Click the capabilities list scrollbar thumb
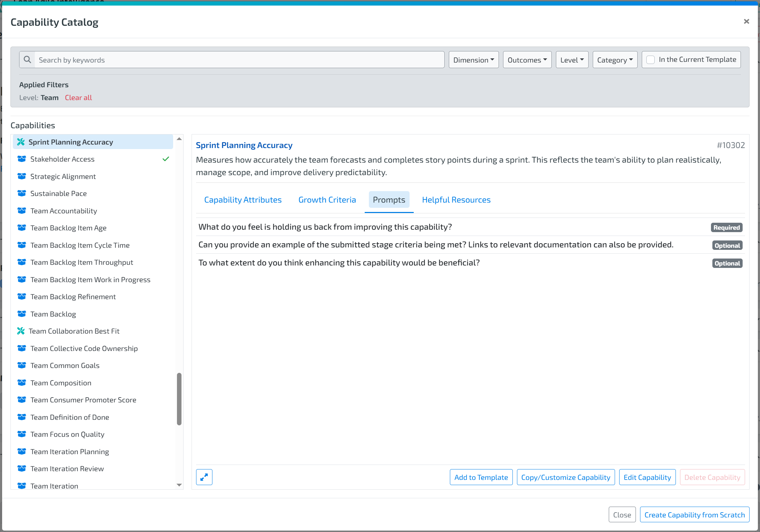This screenshot has height=532, width=760. (x=179, y=399)
